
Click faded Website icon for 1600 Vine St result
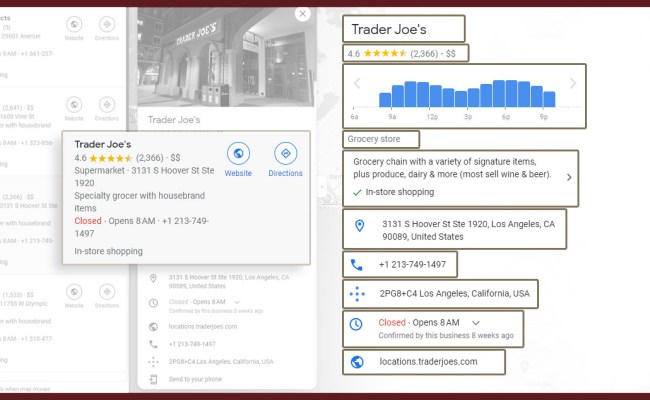pos(74,105)
